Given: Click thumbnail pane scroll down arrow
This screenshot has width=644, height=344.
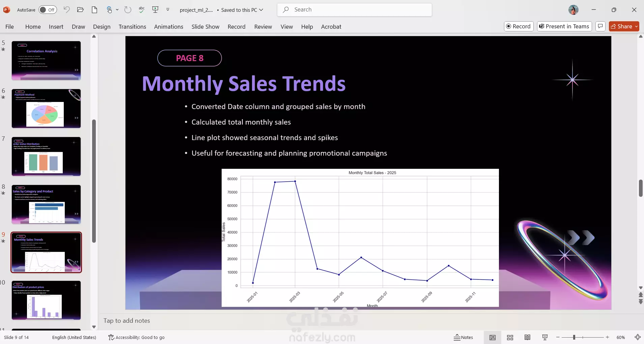Looking at the screenshot, I should 94,327.
